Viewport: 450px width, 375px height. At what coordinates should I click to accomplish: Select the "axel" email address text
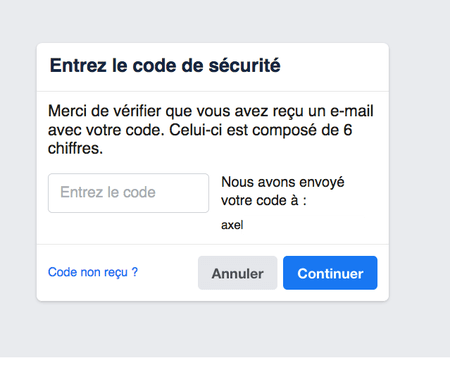[232, 225]
